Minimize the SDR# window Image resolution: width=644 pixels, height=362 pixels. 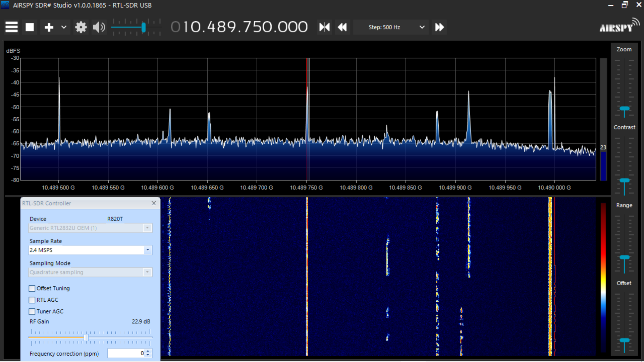tap(610, 5)
